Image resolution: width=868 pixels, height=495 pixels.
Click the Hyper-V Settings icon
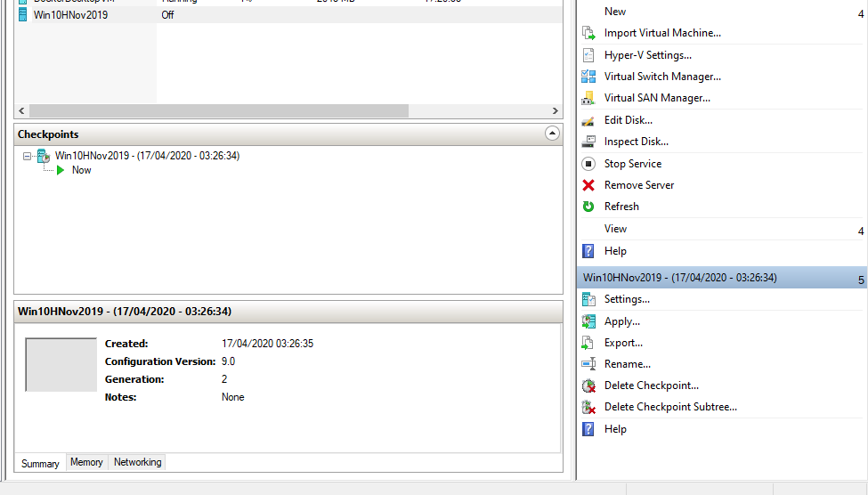588,55
